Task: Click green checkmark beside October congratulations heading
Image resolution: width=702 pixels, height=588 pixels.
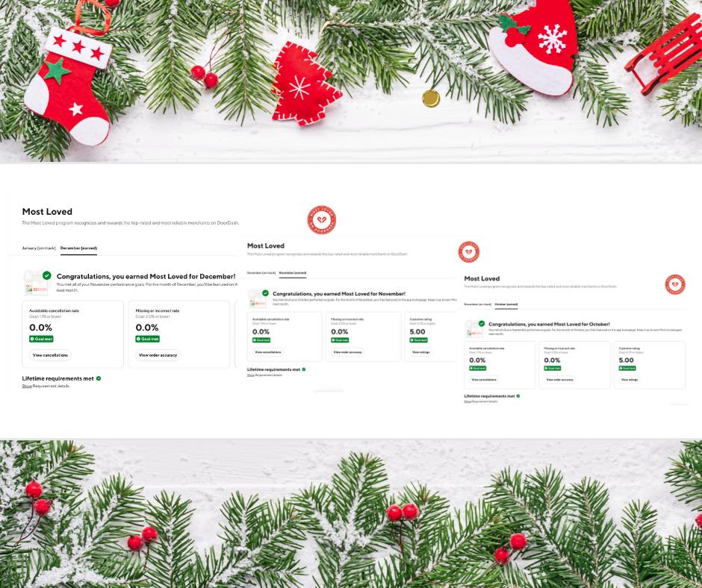Action: coord(481,323)
